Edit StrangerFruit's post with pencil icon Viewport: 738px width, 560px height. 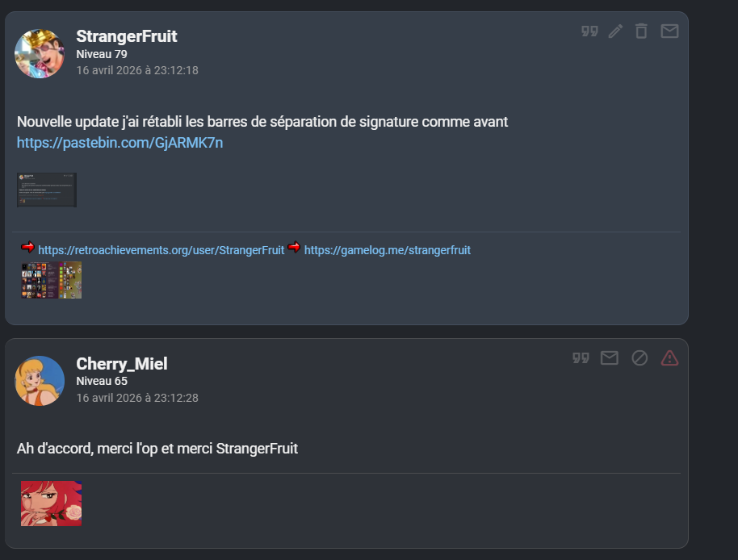coord(615,31)
